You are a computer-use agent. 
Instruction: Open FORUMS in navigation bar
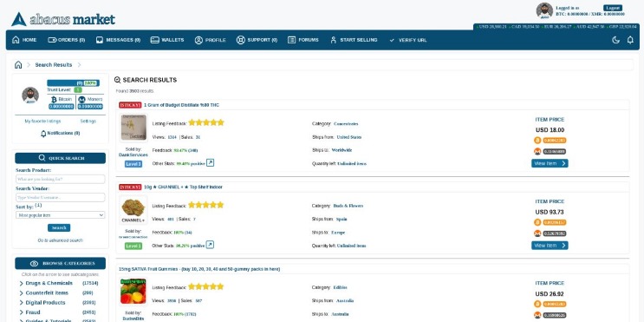click(x=303, y=40)
